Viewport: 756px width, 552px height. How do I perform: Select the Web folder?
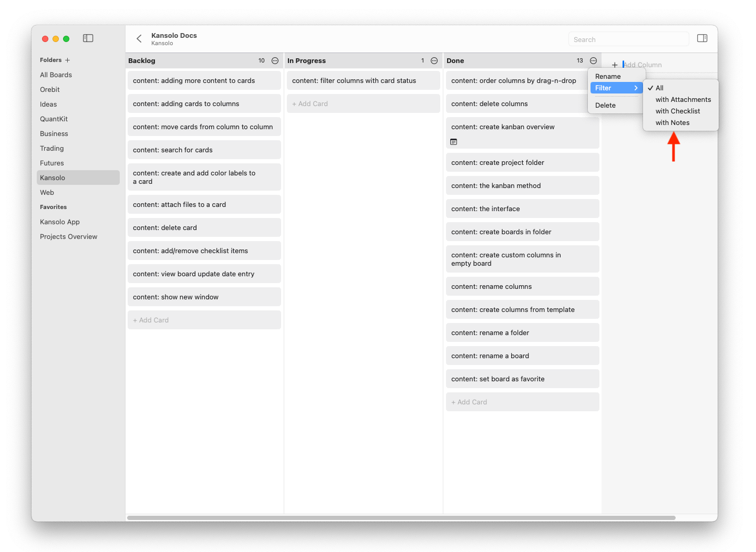78,193
